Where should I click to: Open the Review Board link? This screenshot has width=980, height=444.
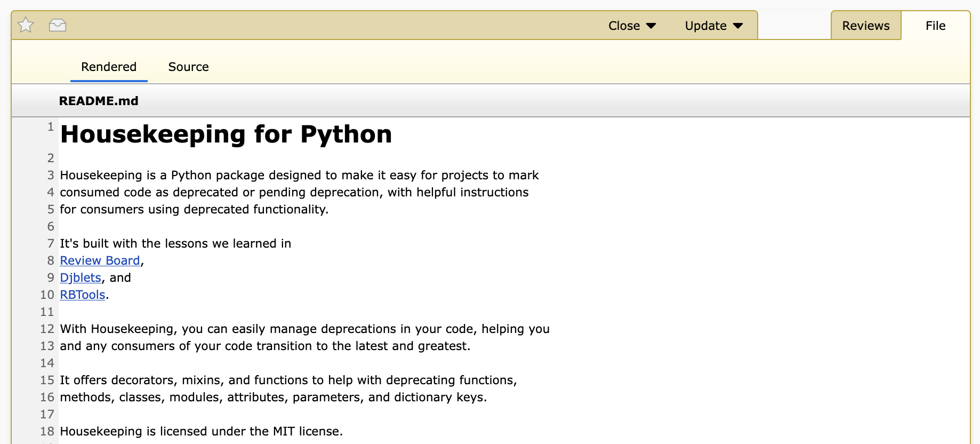[100, 260]
